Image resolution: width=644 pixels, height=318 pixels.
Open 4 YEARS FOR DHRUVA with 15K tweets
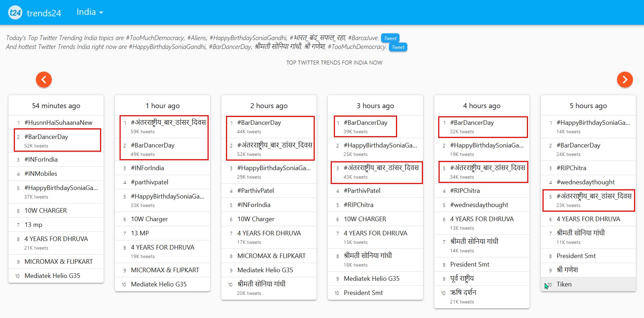375,233
